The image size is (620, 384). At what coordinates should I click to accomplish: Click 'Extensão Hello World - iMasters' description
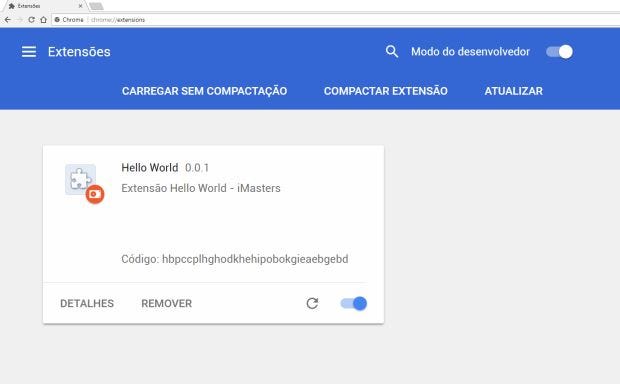coord(201,188)
